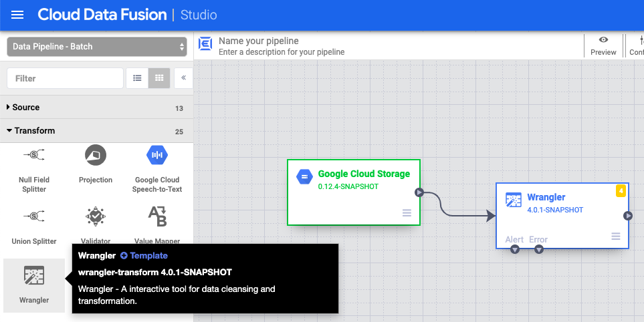Switch plugin palette to list view

pos(137,78)
